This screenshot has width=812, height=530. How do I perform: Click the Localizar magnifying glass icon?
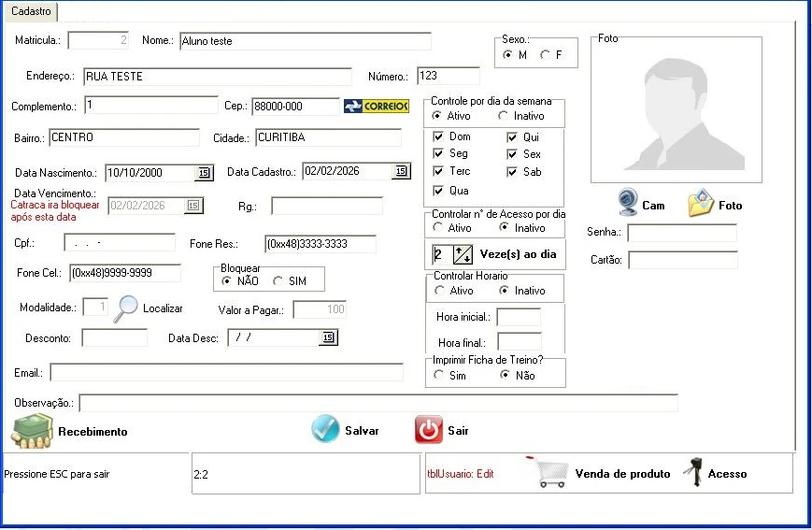[x=125, y=308]
